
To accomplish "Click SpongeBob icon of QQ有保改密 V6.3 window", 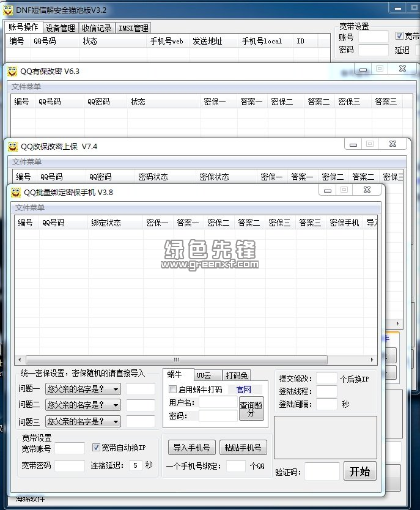I will click(12, 71).
